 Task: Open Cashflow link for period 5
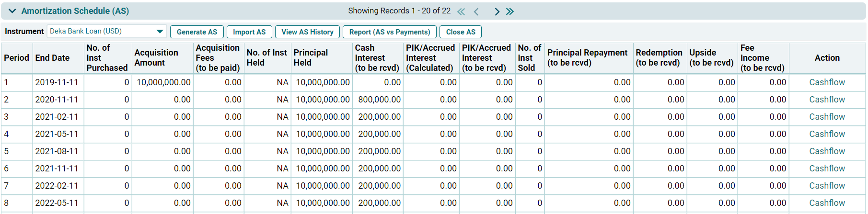(x=827, y=151)
